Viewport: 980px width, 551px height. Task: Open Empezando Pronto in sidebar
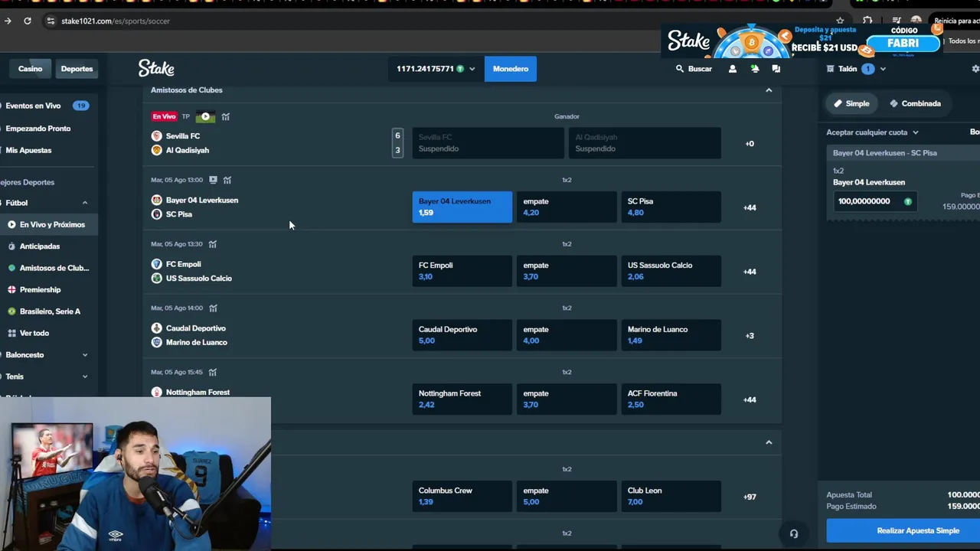click(x=38, y=129)
